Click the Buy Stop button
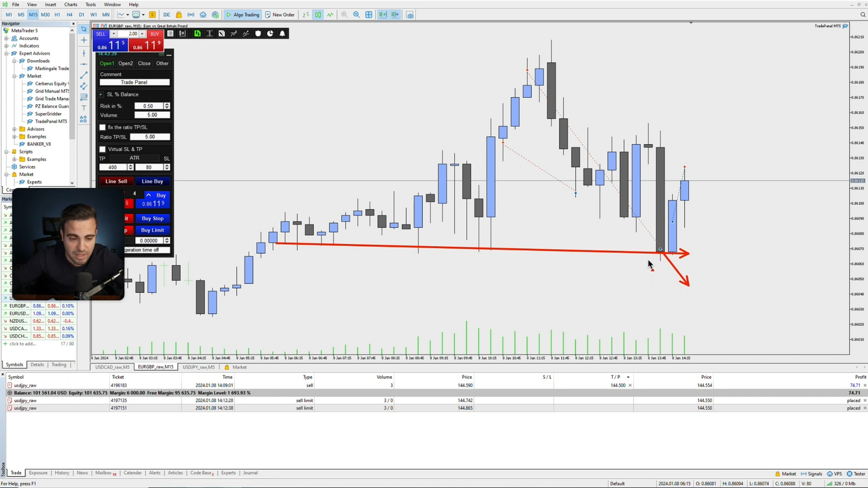Image resolution: width=868 pixels, height=488 pixels. coord(152,218)
